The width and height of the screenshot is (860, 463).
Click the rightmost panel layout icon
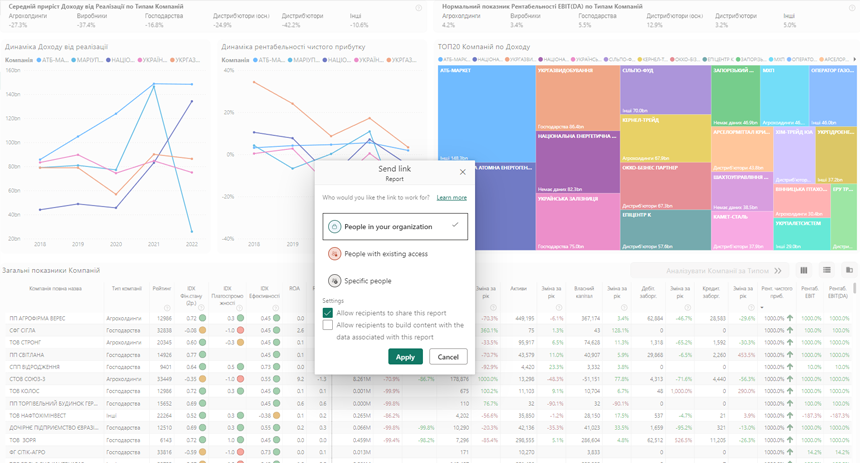pyautogui.click(x=849, y=270)
